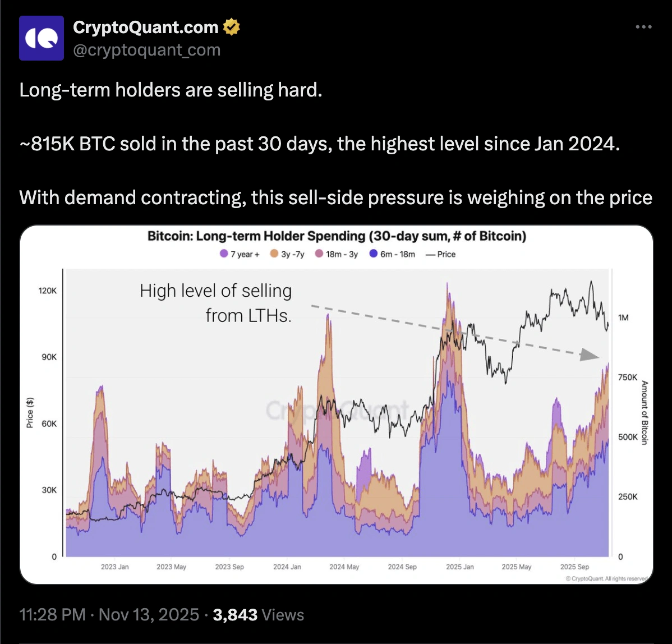This screenshot has width=672, height=644.
Task: Select the purple 7 year+ legend dot
Action: point(223,254)
